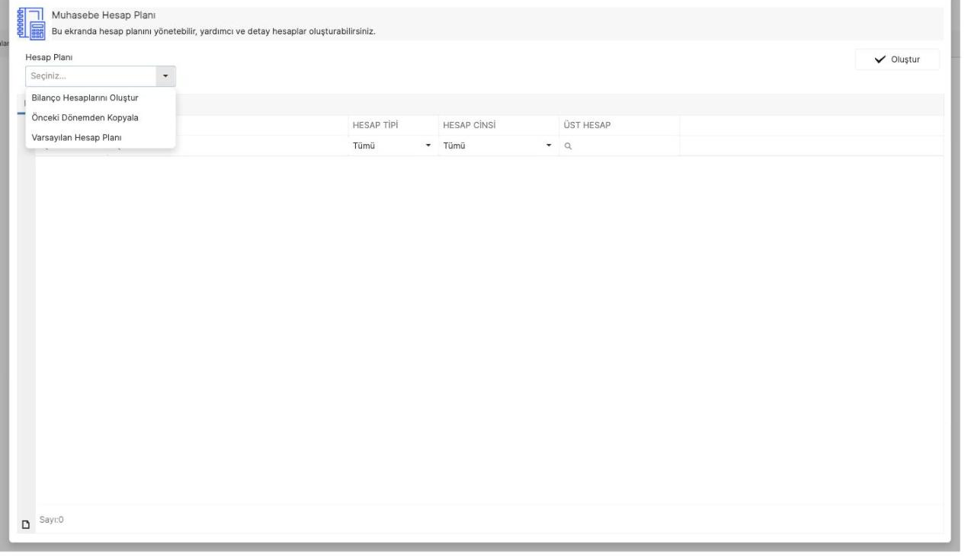Viewport: 968px width, 560px height.
Task: Click the Oluştur button
Action: (897, 59)
